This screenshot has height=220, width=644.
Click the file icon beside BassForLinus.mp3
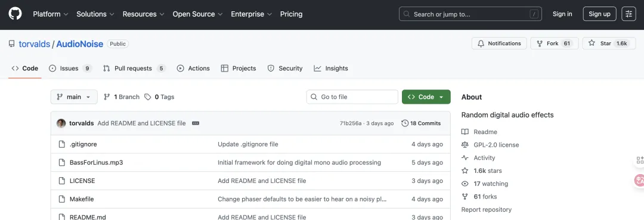[62, 163]
